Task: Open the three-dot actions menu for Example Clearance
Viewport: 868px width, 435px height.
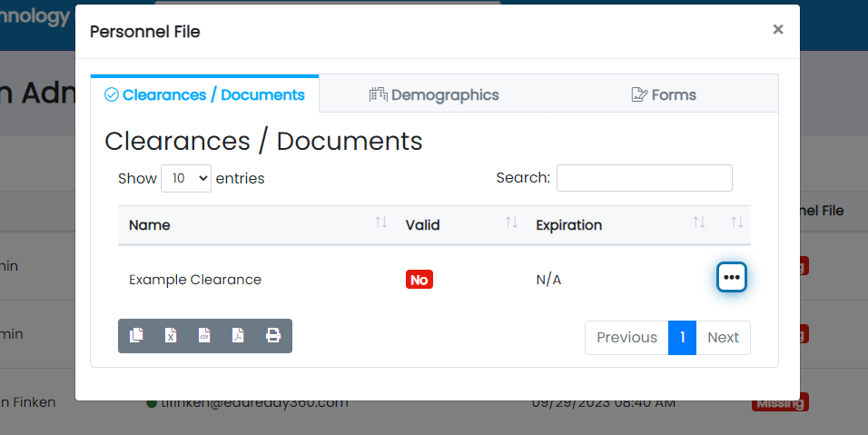Action: click(732, 278)
